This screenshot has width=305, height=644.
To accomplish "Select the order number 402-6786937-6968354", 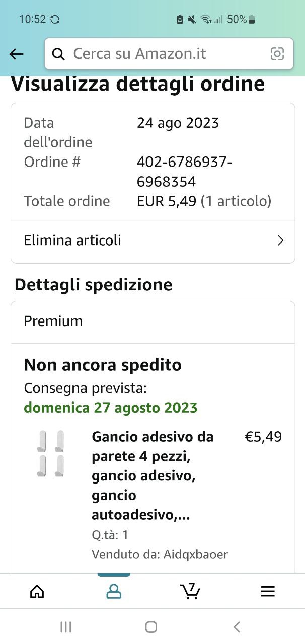I will click(185, 172).
